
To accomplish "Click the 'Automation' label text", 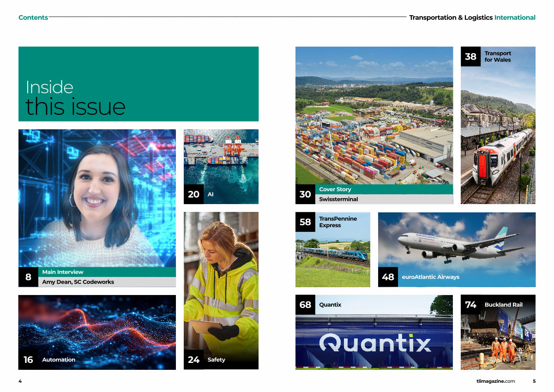I will (x=59, y=360).
